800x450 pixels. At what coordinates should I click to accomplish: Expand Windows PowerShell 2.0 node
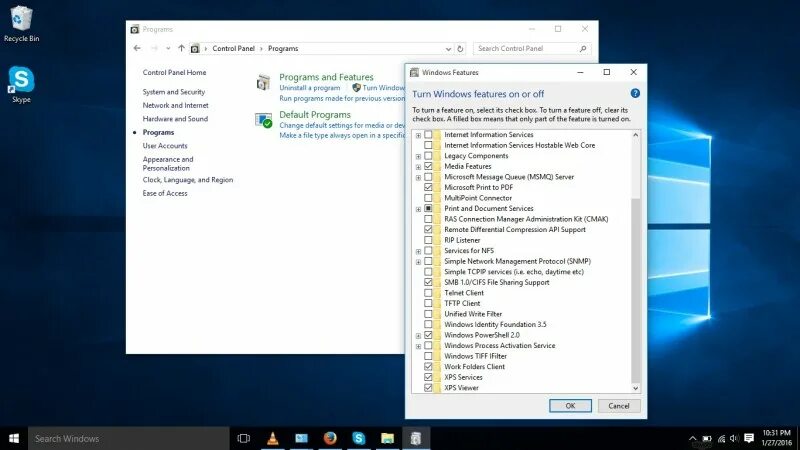pyautogui.click(x=418, y=336)
